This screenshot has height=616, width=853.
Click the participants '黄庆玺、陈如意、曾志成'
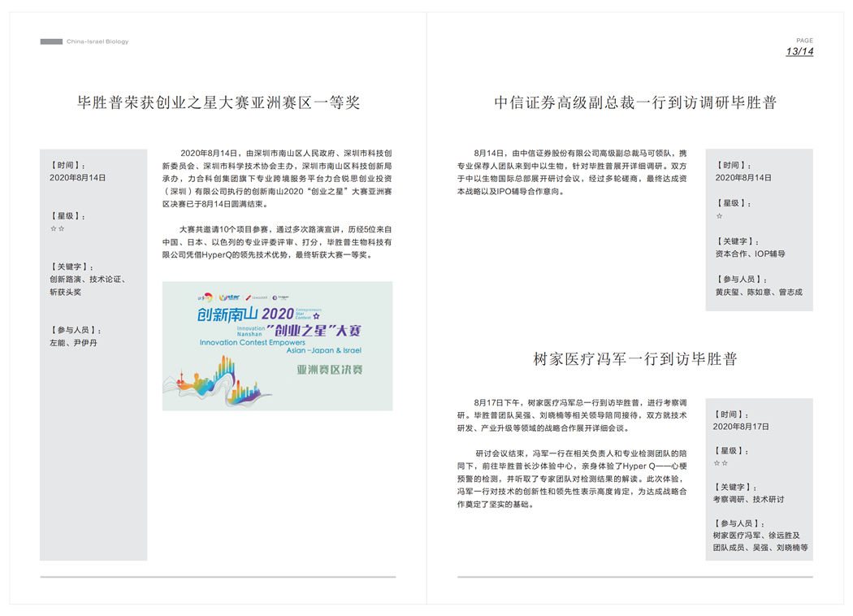coord(759,293)
